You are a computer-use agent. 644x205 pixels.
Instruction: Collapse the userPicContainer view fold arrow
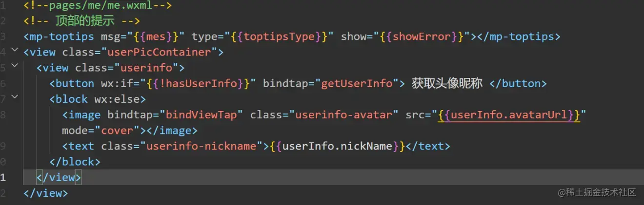(x=14, y=50)
